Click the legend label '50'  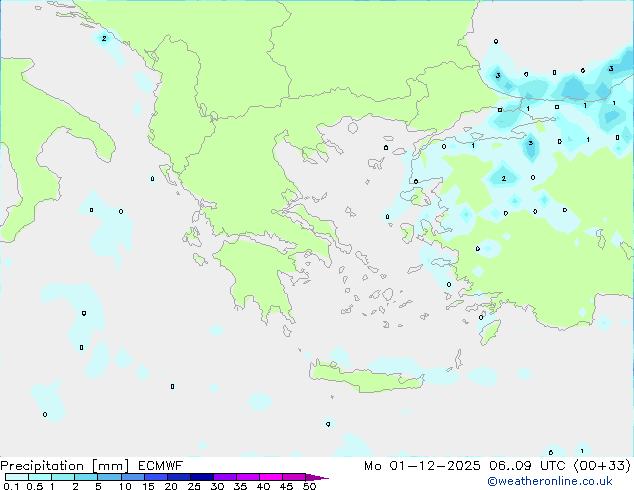309,486
